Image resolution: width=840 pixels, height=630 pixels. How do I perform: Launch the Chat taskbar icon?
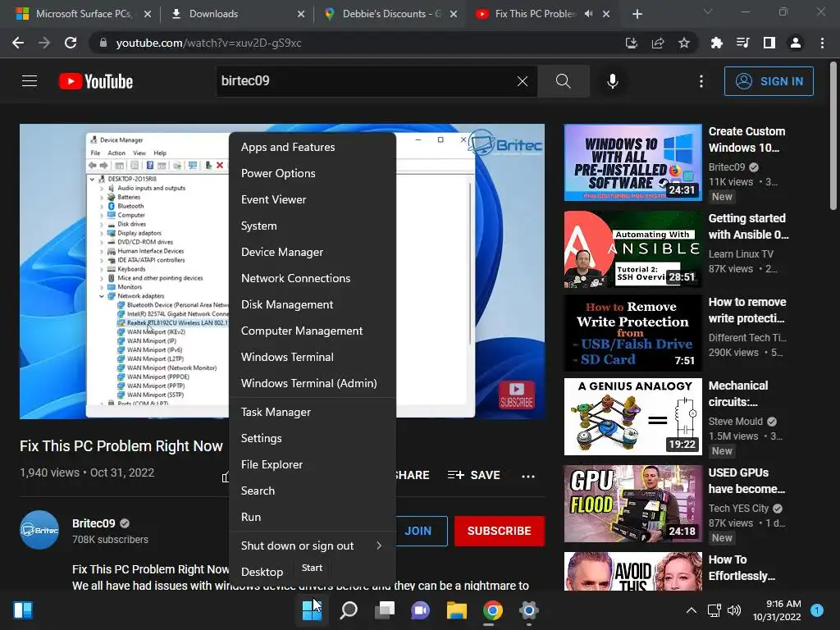point(421,610)
